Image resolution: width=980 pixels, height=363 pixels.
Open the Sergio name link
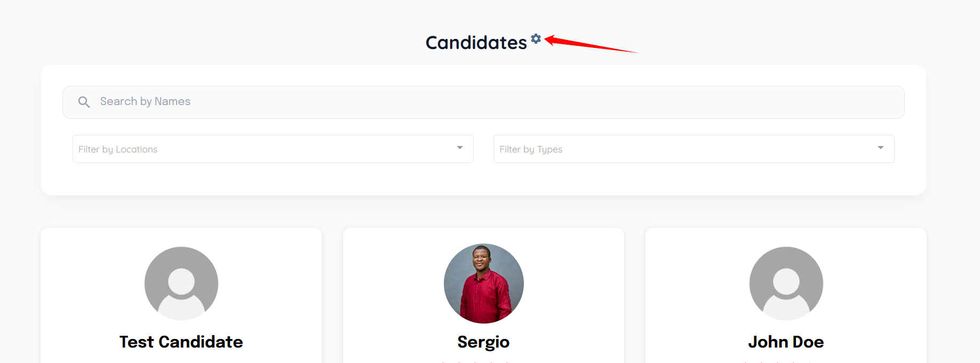[483, 342]
